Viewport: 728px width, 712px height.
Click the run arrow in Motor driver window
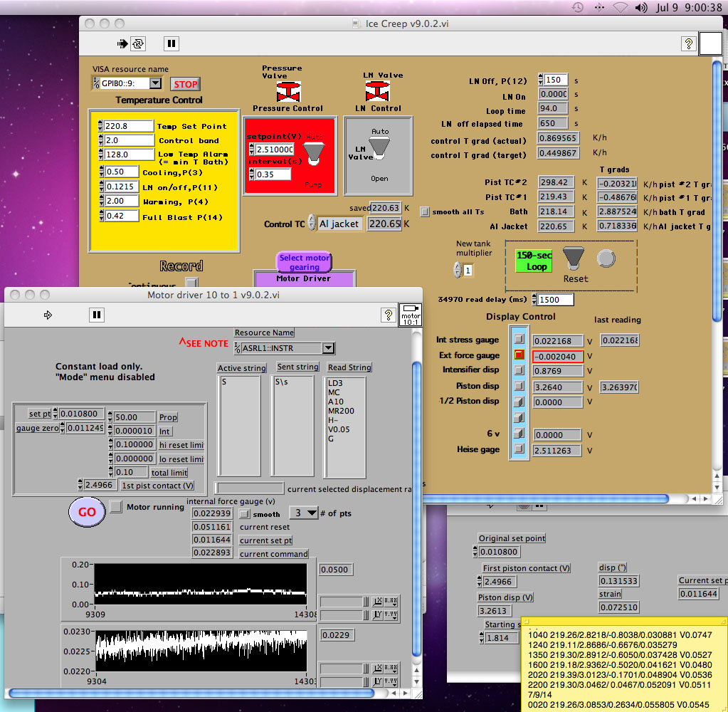(x=48, y=314)
